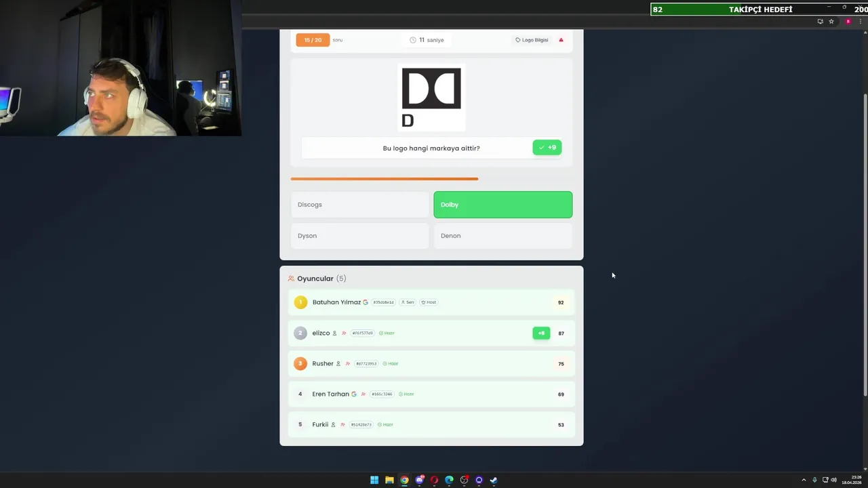Click the red remove-player icon next to Furkii

(342, 424)
